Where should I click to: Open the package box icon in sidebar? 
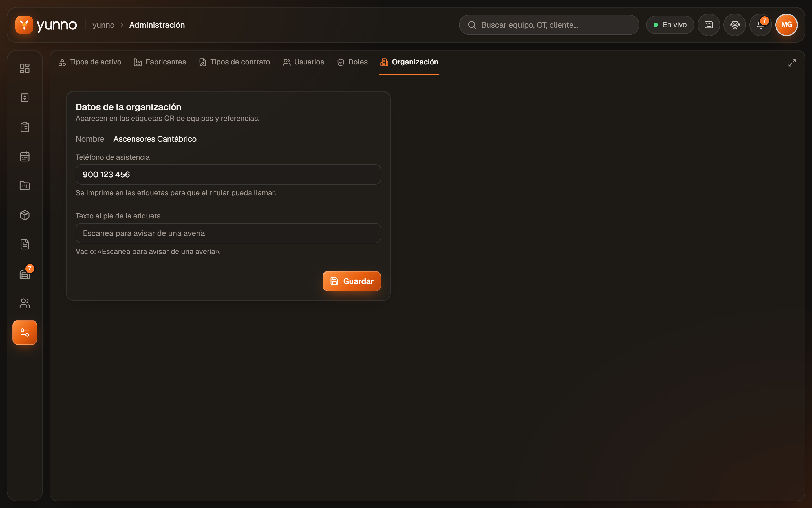[25, 215]
